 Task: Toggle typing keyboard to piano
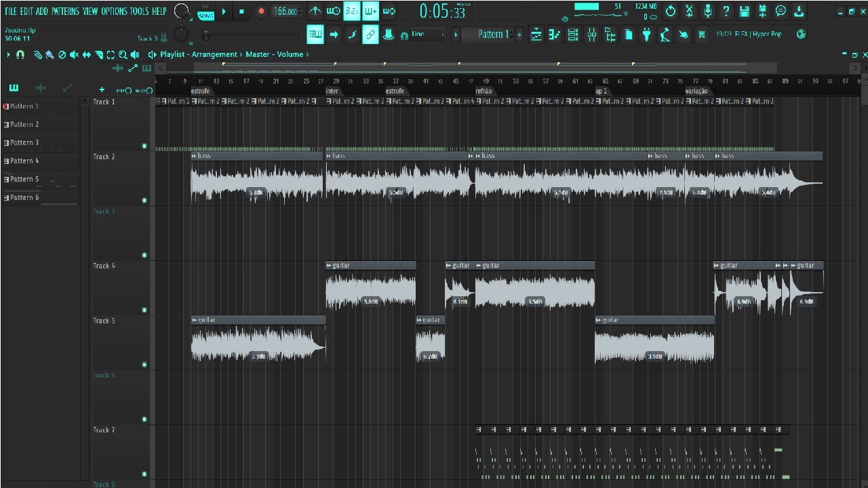pos(315,35)
